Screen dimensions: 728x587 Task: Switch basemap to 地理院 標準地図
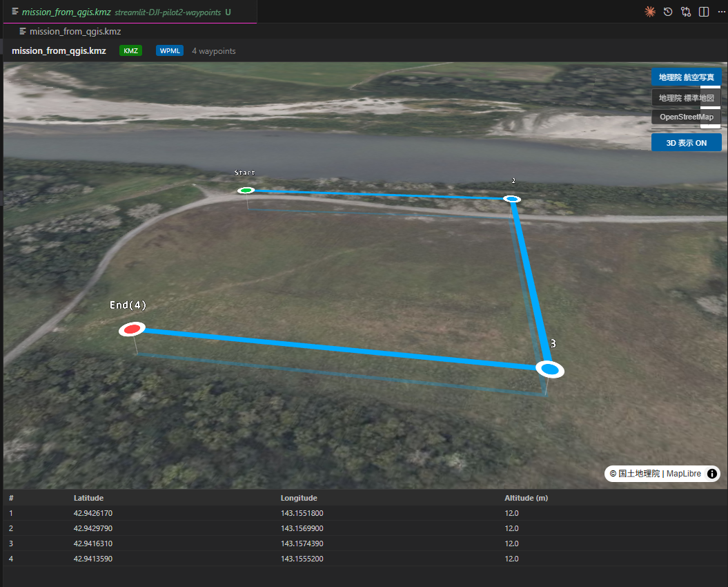pyautogui.click(x=686, y=97)
